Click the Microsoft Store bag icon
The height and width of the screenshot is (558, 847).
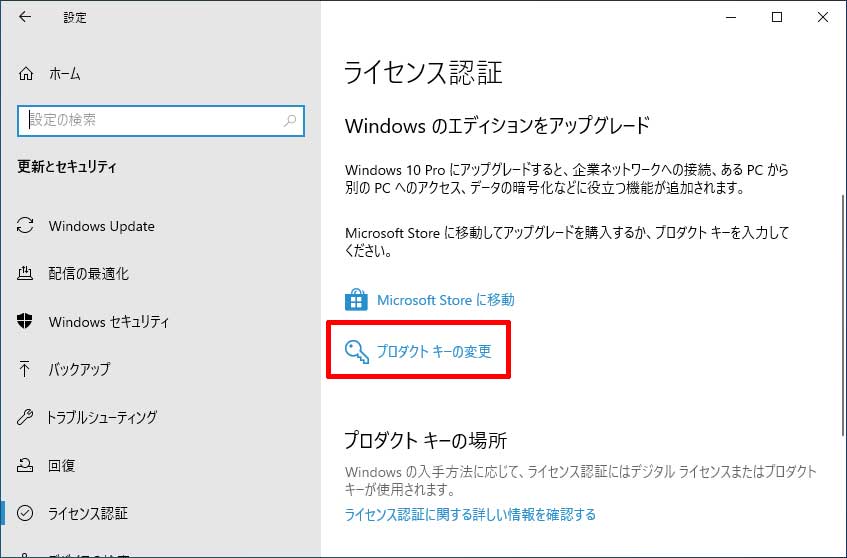[357, 299]
